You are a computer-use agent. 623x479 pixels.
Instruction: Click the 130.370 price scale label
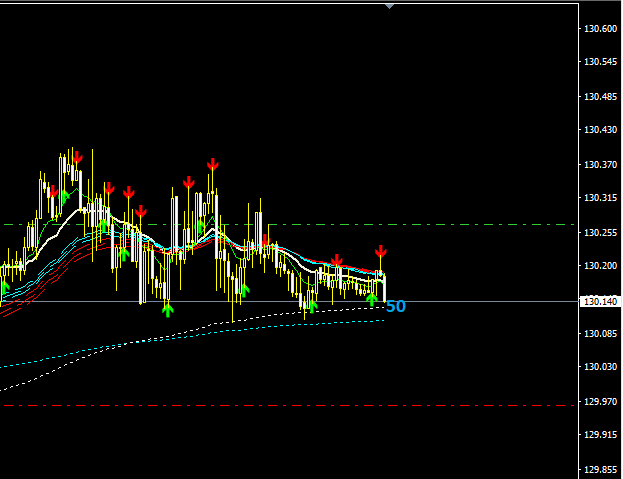tap(600, 164)
